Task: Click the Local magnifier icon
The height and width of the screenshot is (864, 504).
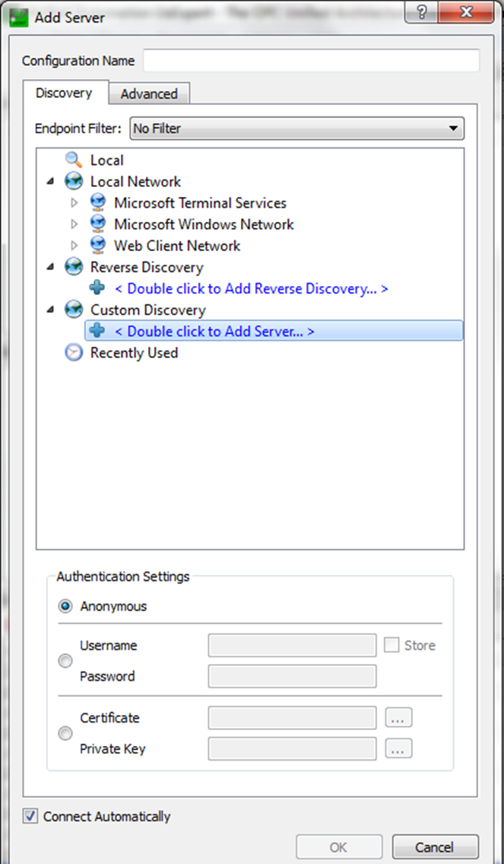Action: pyautogui.click(x=74, y=160)
